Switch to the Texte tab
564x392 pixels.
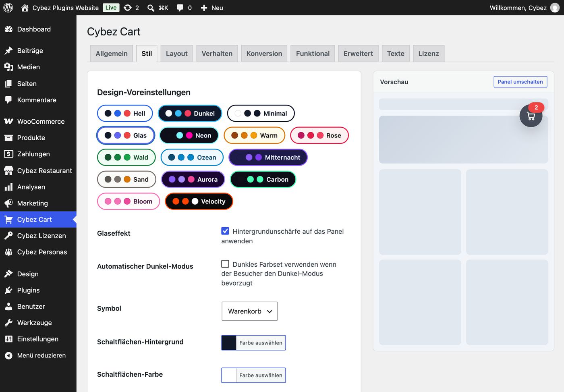click(x=396, y=54)
